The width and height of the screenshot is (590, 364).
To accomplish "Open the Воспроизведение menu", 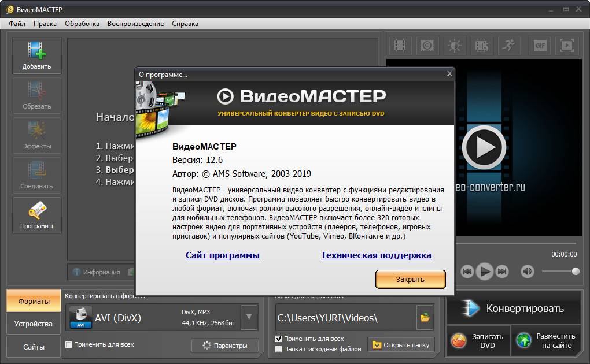I will (x=135, y=24).
